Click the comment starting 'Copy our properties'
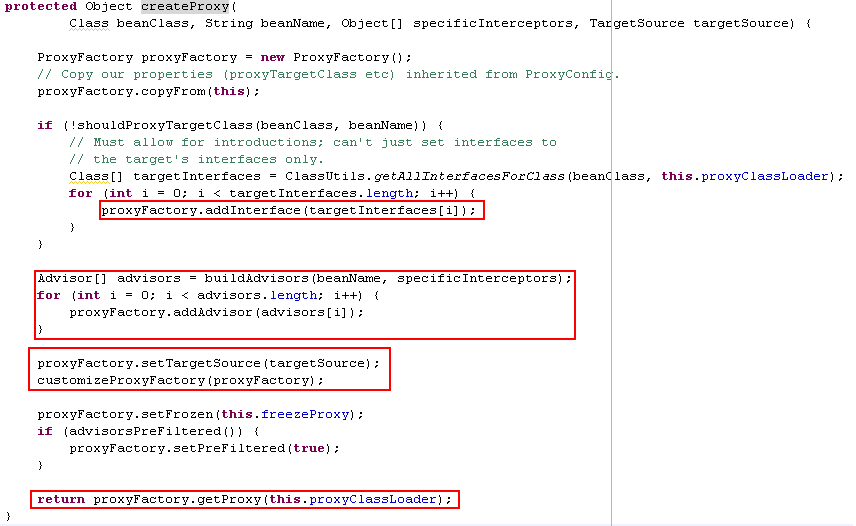This screenshot has width=856, height=526. pyautogui.click(x=329, y=74)
